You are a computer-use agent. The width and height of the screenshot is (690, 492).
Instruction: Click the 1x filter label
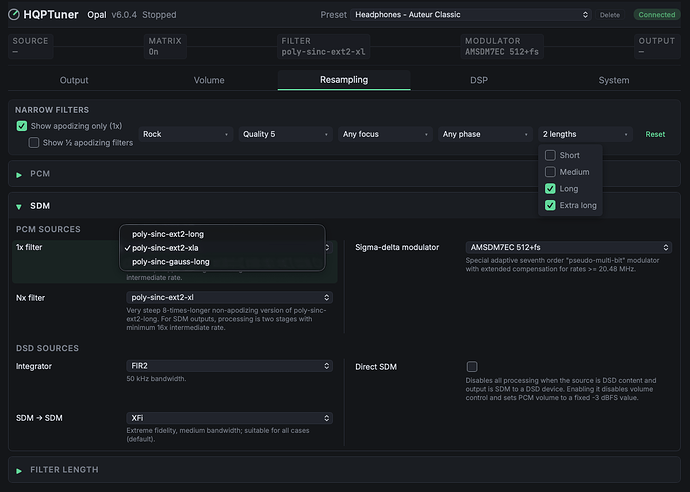[x=29, y=247]
